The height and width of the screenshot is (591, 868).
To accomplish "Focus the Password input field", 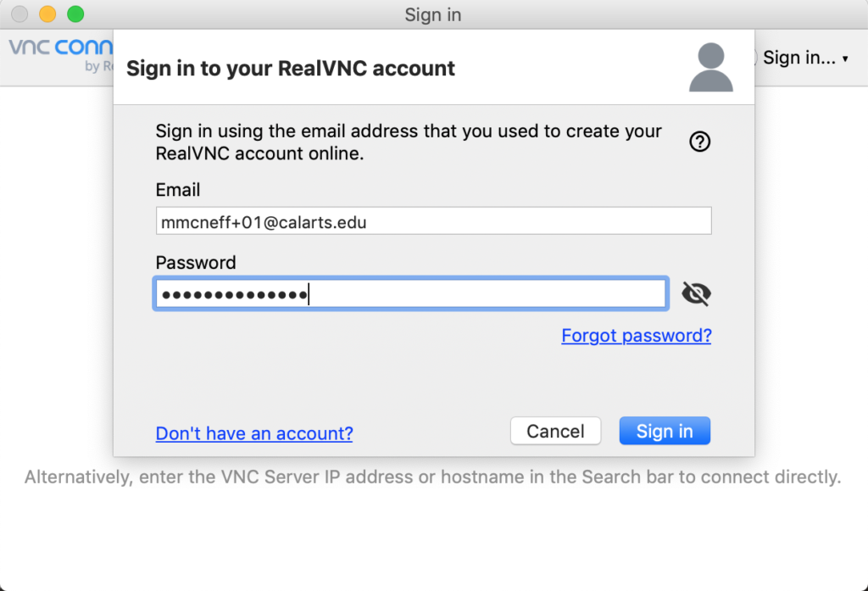I will 411,293.
